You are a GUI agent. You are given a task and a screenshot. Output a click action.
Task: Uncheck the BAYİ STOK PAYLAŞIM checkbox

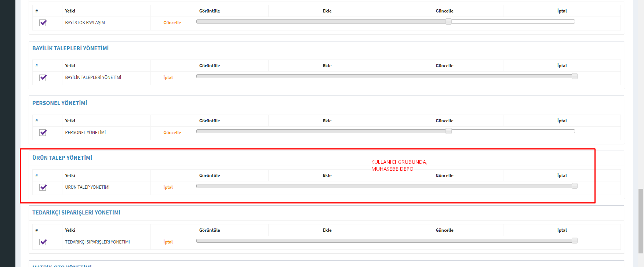[43, 23]
